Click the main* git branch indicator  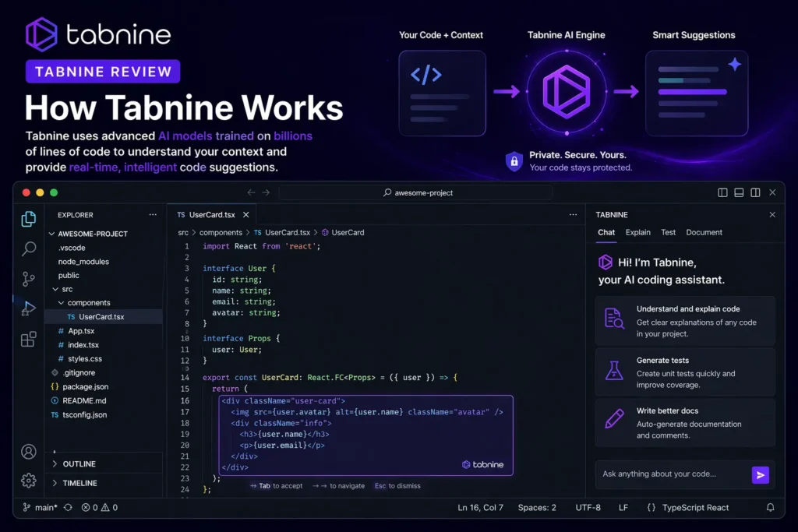point(41,508)
